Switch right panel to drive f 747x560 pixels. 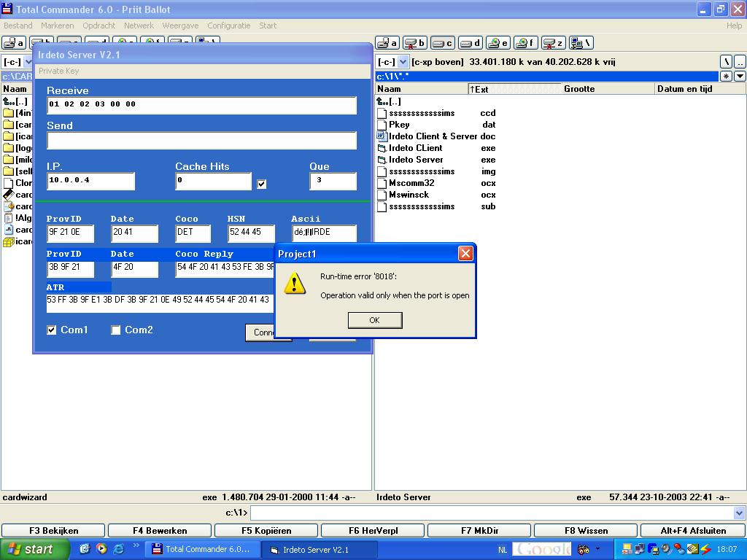(x=525, y=43)
